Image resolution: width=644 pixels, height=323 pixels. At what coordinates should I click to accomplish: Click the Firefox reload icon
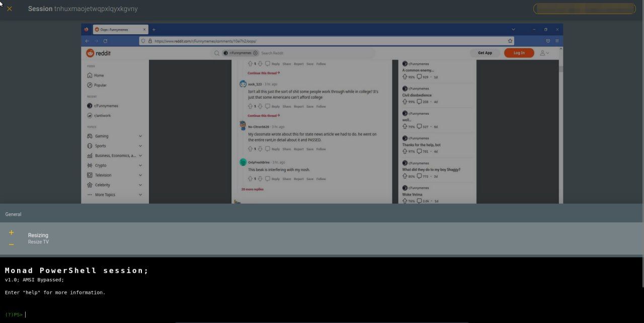[105, 41]
